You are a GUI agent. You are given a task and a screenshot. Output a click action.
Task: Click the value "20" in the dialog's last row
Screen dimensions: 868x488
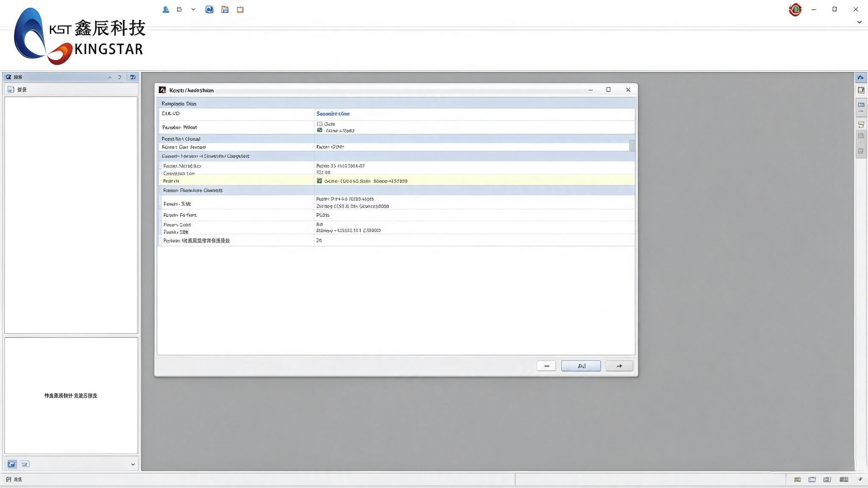point(319,240)
